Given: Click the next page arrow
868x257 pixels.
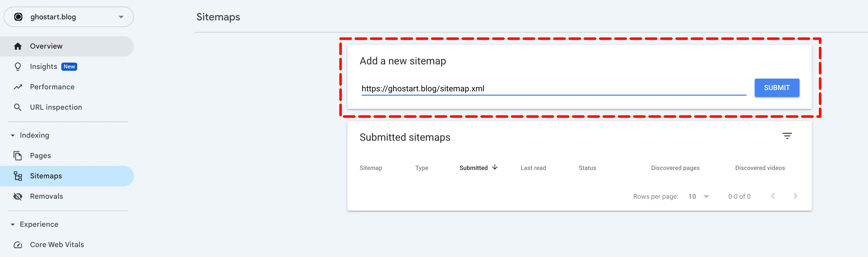Looking at the screenshot, I should point(795,196).
